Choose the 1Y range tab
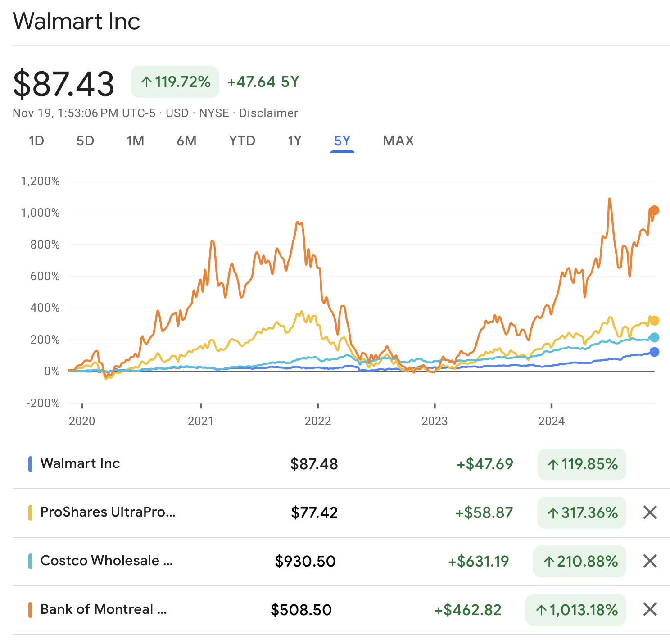The width and height of the screenshot is (670, 644). click(294, 141)
